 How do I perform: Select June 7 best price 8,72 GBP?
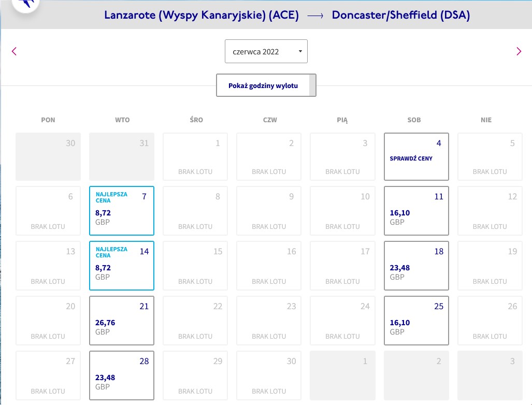[x=121, y=211]
